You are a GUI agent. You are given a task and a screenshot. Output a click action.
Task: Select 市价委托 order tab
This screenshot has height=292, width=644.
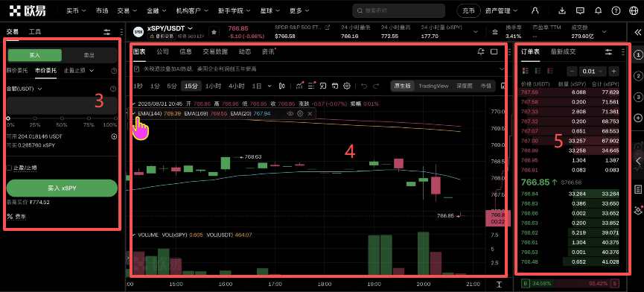45,71
